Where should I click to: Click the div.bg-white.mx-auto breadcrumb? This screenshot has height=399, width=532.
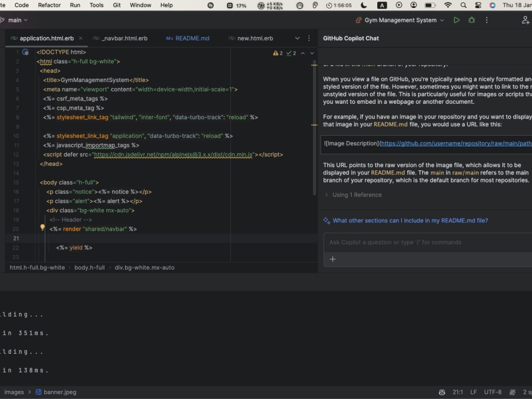(x=145, y=268)
